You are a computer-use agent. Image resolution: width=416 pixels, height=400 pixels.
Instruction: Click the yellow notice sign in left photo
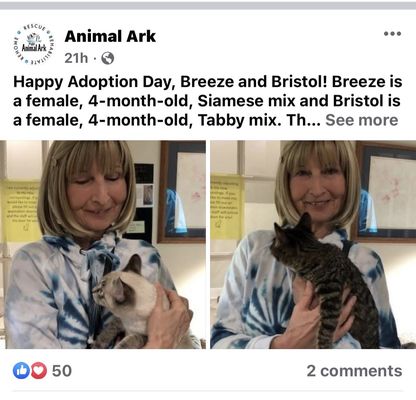pyautogui.click(x=20, y=211)
